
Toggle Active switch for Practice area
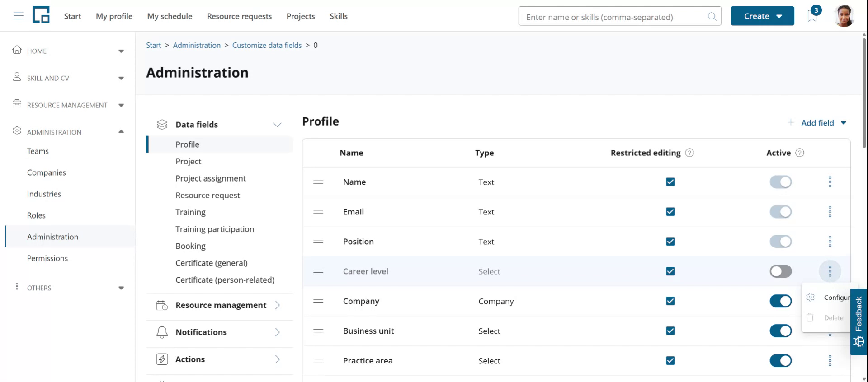[781, 361]
